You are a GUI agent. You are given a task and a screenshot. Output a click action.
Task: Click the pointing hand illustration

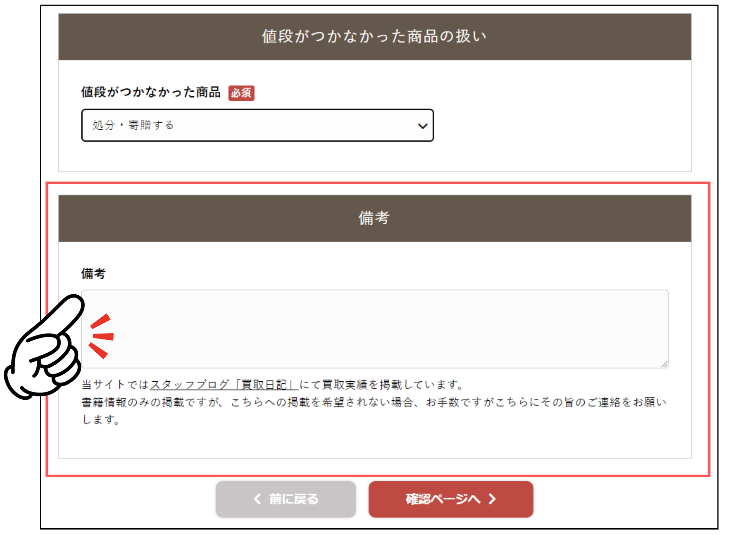[x=45, y=350]
